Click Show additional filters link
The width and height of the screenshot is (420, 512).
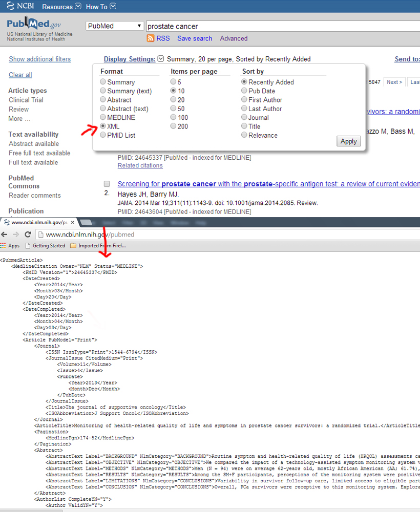(40, 59)
